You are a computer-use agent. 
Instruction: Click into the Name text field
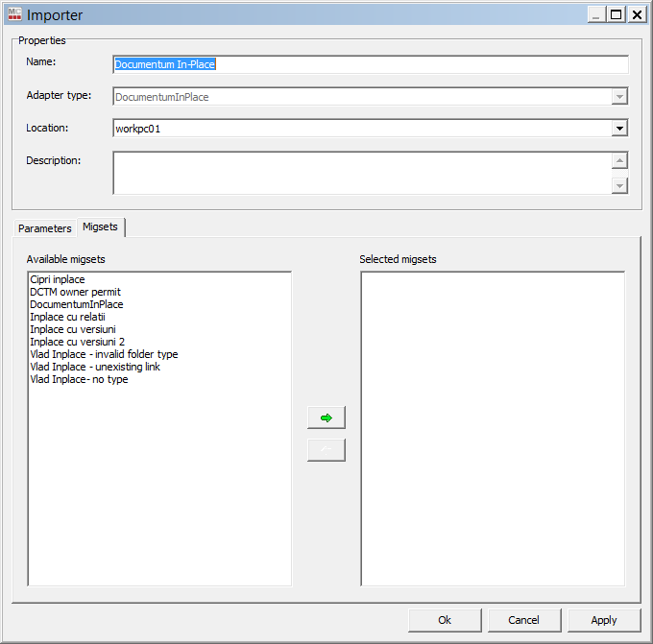[x=370, y=64]
